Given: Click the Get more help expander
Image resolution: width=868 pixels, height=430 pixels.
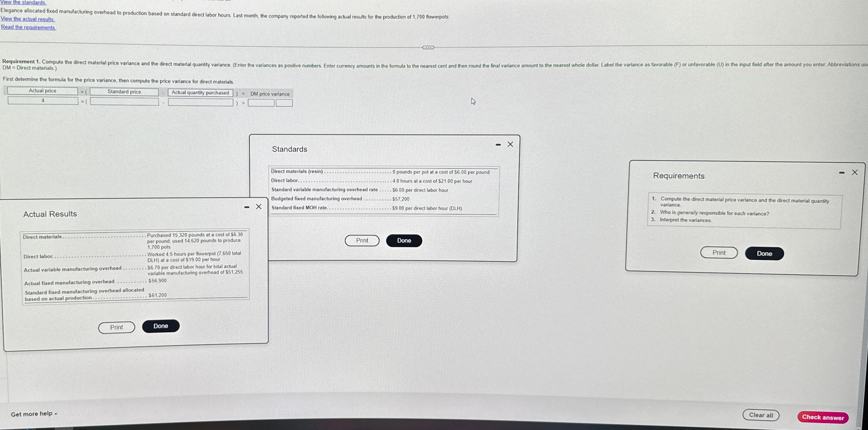Looking at the screenshot, I should (x=34, y=413).
